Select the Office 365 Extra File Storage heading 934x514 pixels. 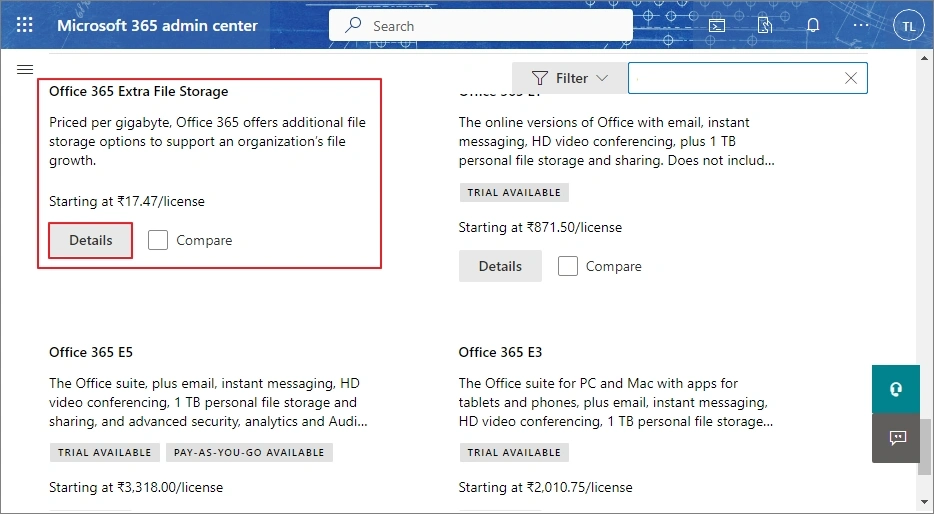point(139,91)
